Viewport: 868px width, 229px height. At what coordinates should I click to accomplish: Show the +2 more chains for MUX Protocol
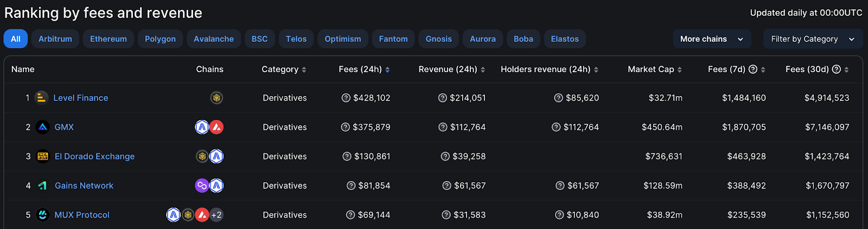tap(216, 215)
